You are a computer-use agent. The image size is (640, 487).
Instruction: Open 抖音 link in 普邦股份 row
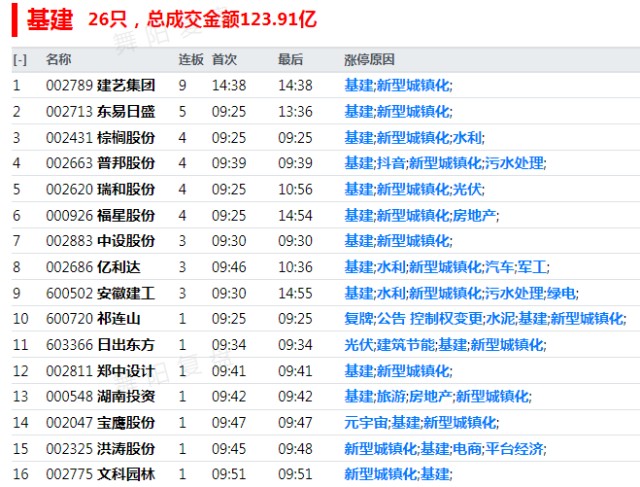click(x=391, y=163)
